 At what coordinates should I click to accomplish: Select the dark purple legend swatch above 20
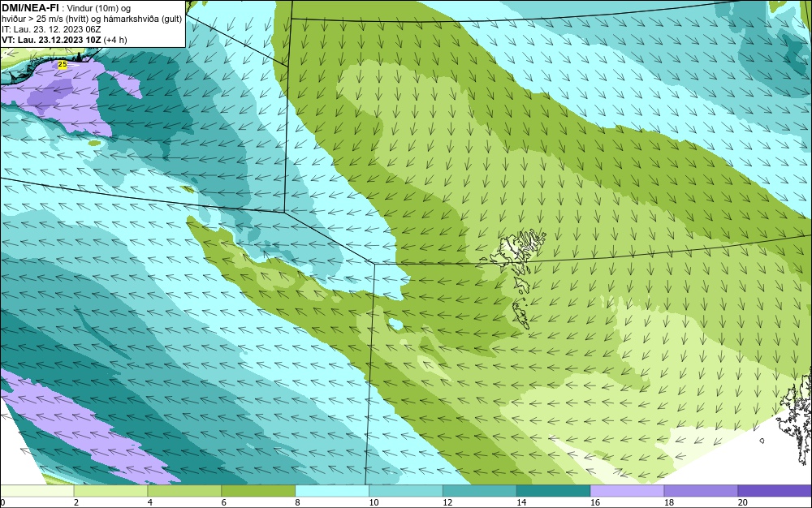coord(775,491)
